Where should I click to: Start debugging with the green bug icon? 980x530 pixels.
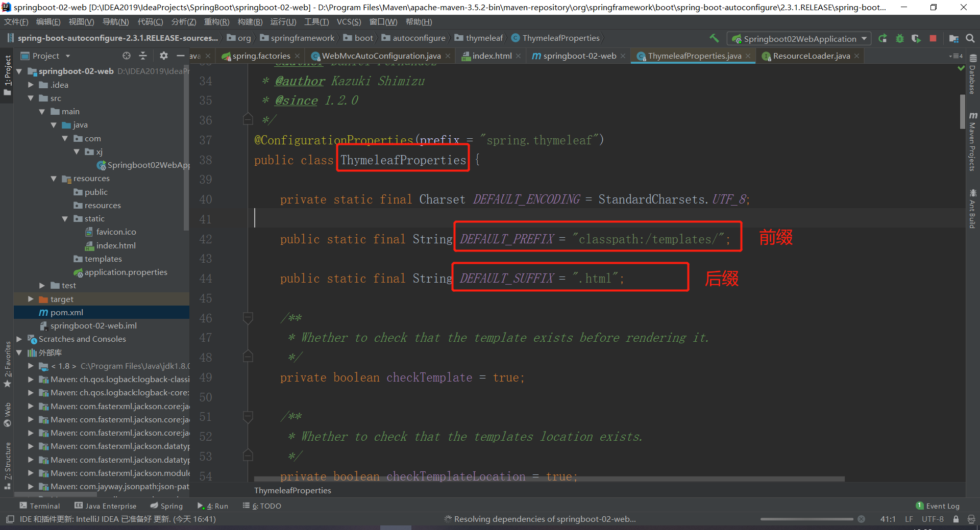(x=899, y=38)
